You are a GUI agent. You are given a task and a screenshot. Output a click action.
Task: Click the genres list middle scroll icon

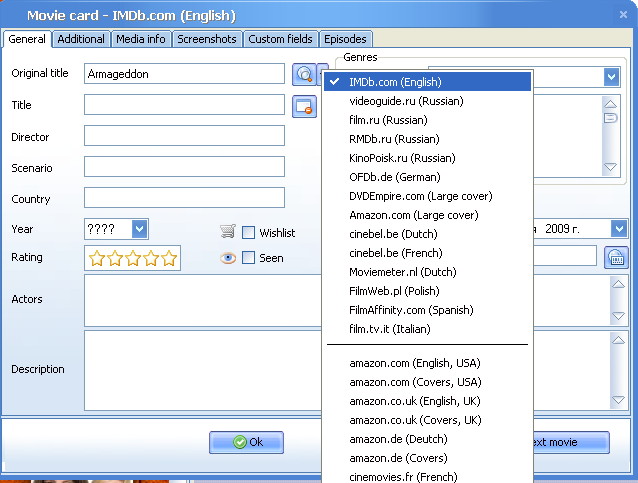pos(610,118)
